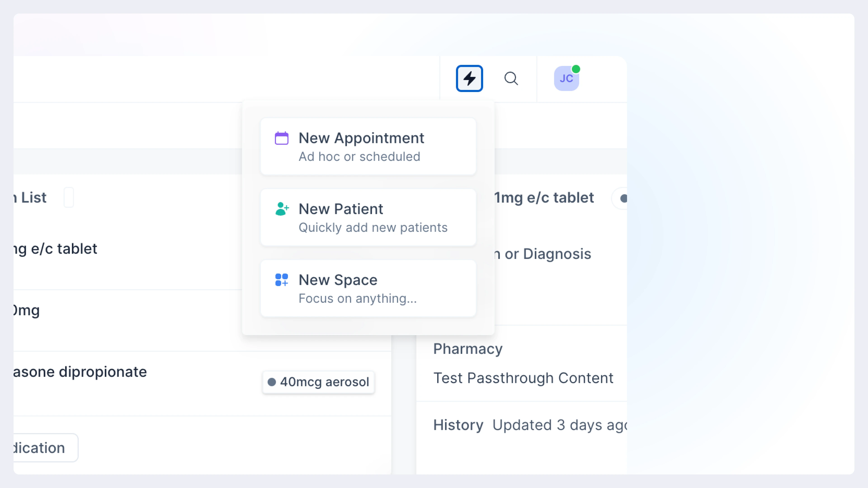Click the purple calendar icon
Viewport: 868px width, 488px height.
click(x=281, y=138)
